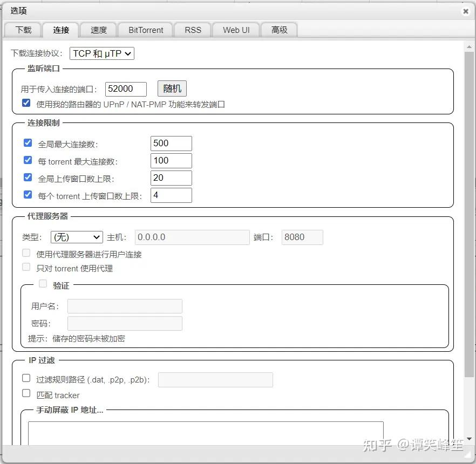Toggle 只对 torrent 使用代理 checkbox
This screenshot has width=476, height=464.
[26, 267]
